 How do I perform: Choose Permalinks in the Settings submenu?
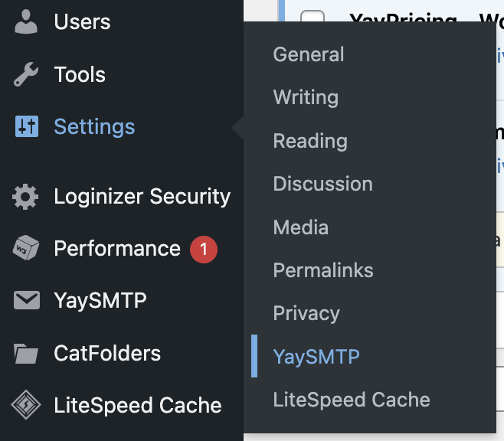(323, 270)
